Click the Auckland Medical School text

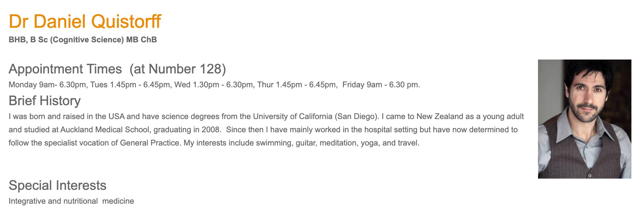coord(105,130)
